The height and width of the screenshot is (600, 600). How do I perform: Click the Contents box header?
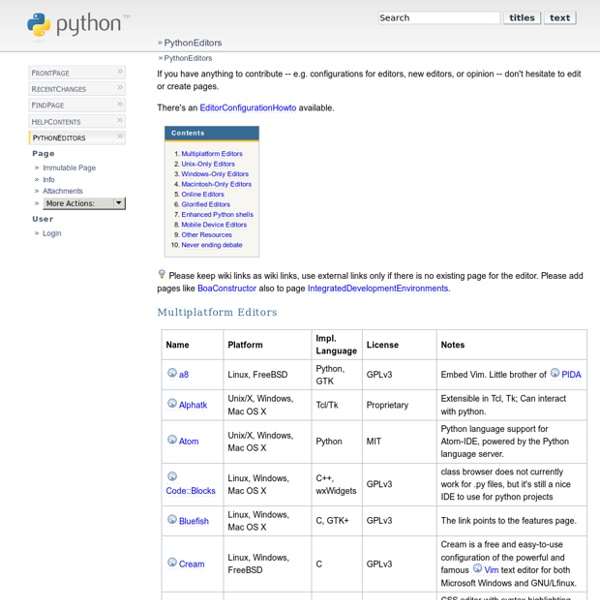212,133
